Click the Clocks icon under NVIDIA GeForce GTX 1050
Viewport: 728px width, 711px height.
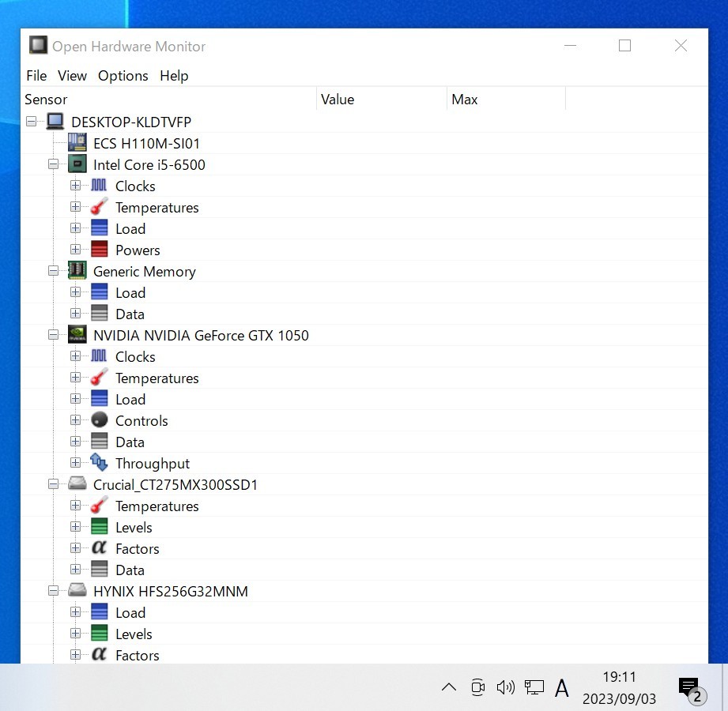point(99,356)
